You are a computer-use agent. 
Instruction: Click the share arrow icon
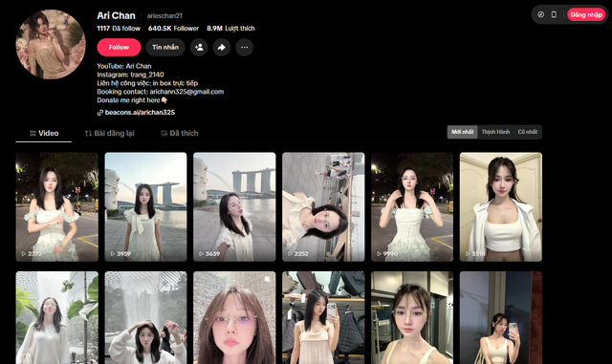pos(222,47)
